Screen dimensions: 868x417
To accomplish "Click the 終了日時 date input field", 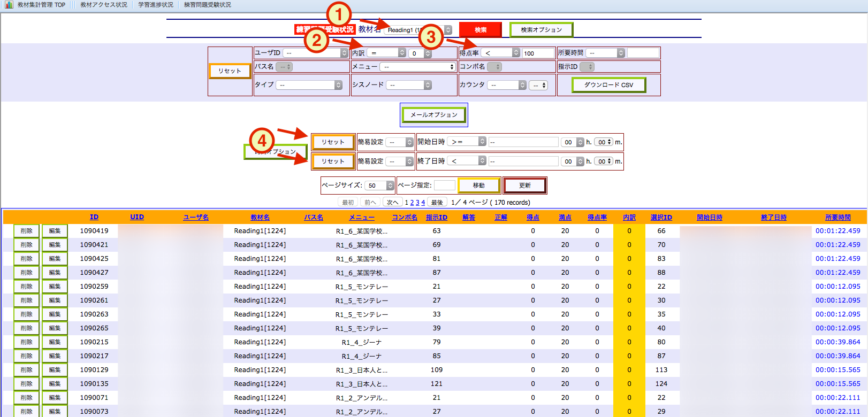I will 523,161.
